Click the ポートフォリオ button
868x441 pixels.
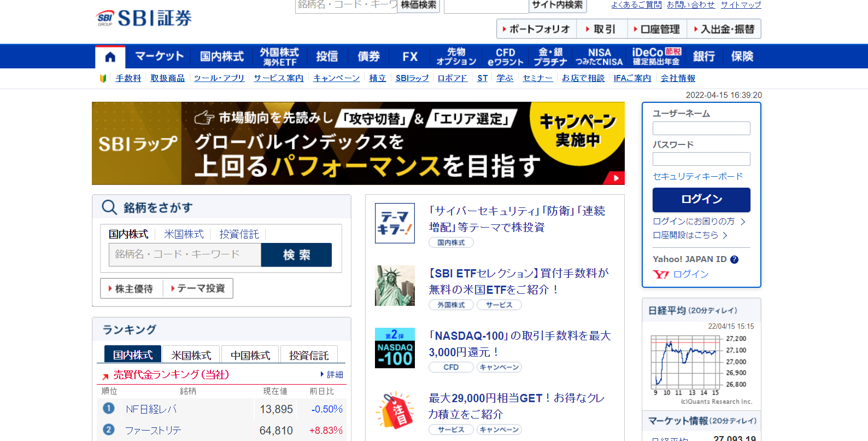(537, 29)
